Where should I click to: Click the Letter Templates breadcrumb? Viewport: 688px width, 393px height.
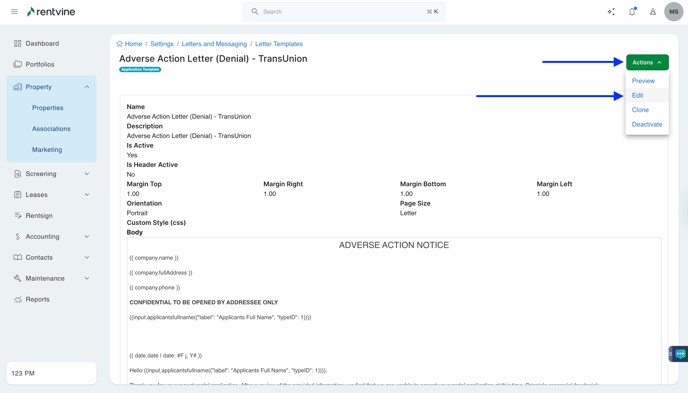coord(279,44)
